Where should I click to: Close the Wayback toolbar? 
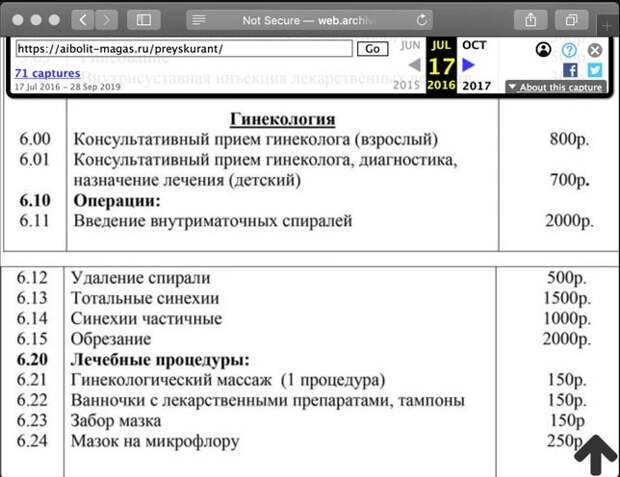pyautogui.click(x=595, y=50)
